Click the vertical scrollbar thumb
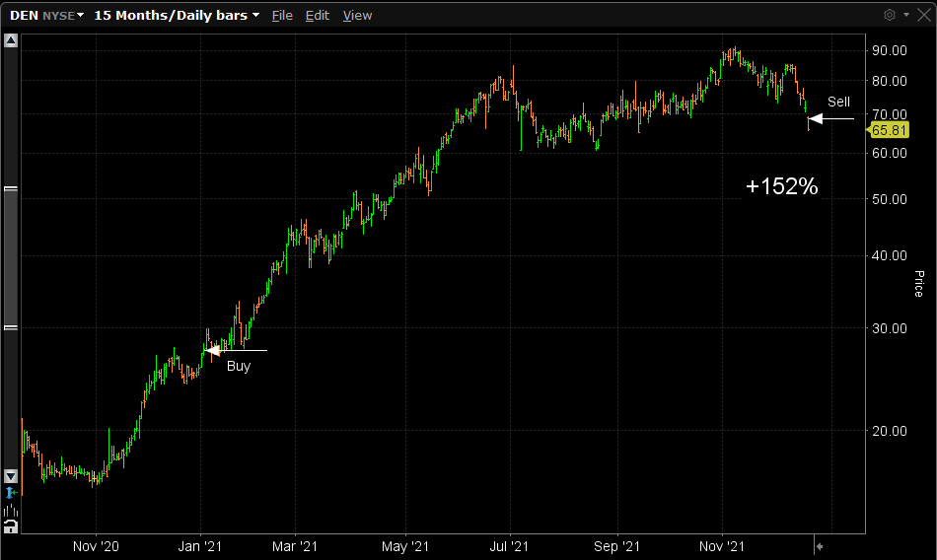The height and width of the screenshot is (560, 937). click(11, 258)
